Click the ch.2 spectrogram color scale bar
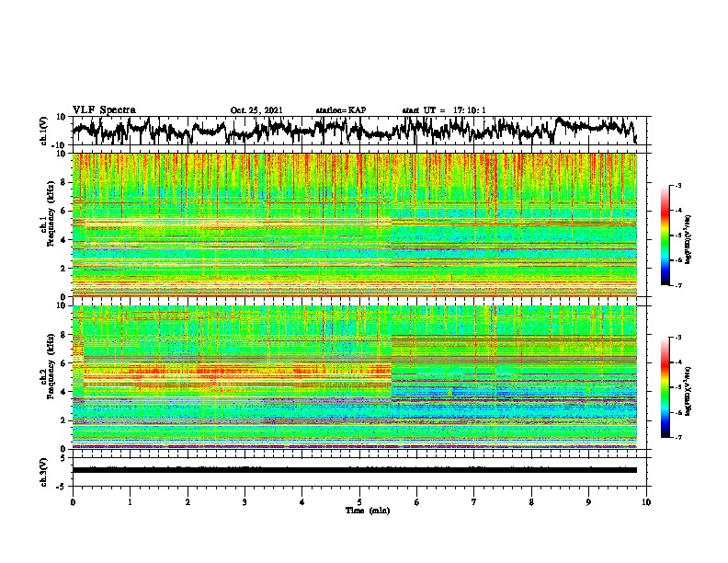This screenshot has width=728, height=563. coord(665,387)
